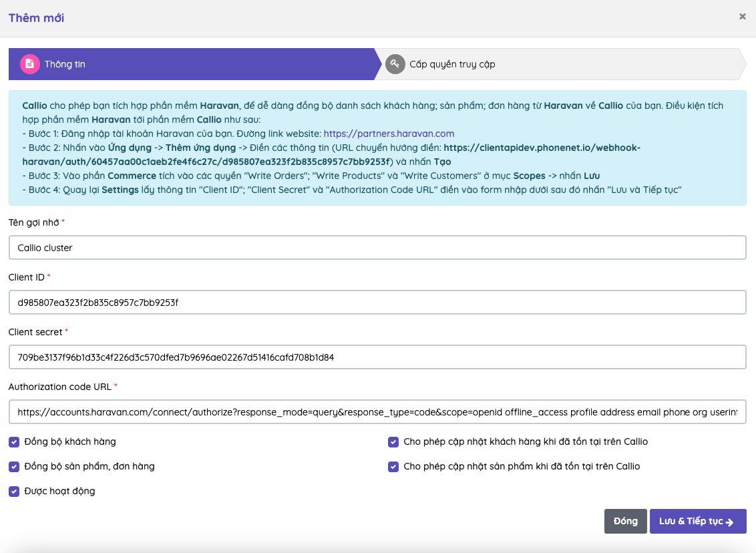This screenshot has height=553, width=756.
Task: Click the arrow icon on Lưu & Tiếp tục
Action: click(730, 522)
